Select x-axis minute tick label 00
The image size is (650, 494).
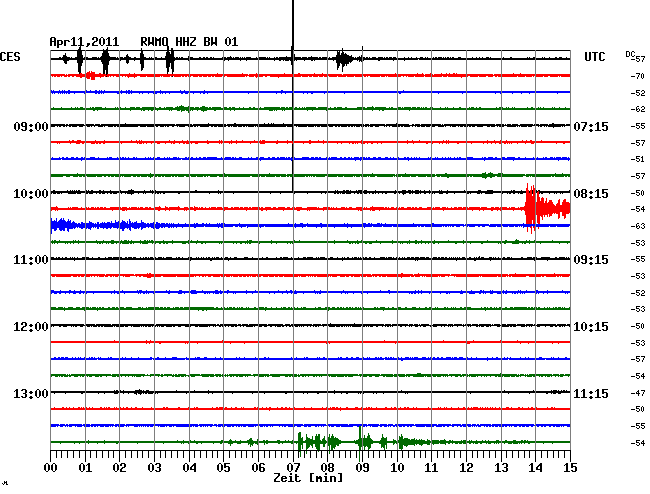[51, 468]
